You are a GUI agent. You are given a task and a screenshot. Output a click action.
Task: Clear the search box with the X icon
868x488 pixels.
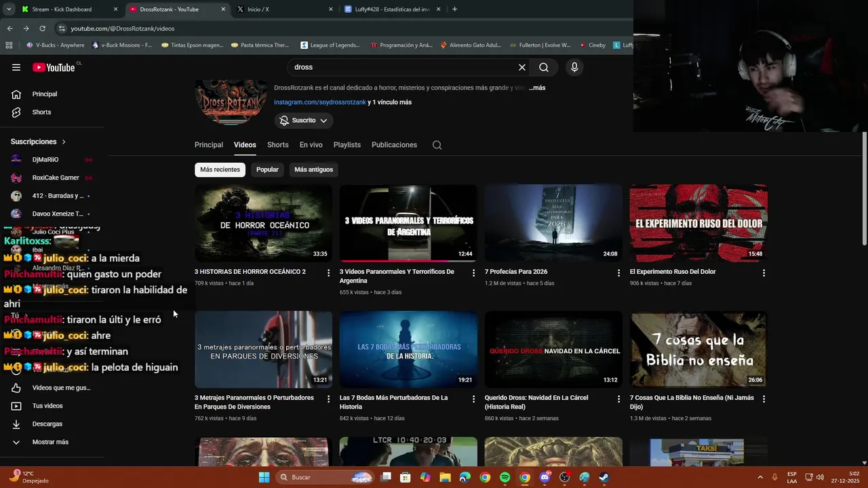tap(522, 67)
